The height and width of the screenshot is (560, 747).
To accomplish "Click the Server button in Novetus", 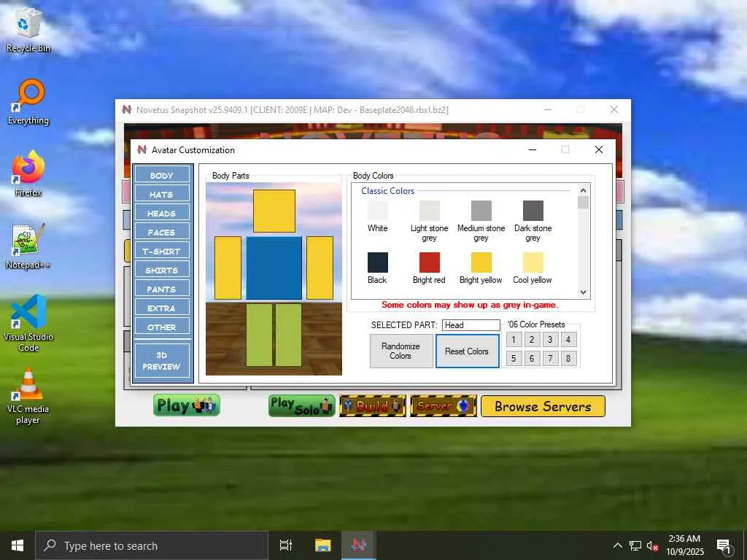I will point(443,405).
